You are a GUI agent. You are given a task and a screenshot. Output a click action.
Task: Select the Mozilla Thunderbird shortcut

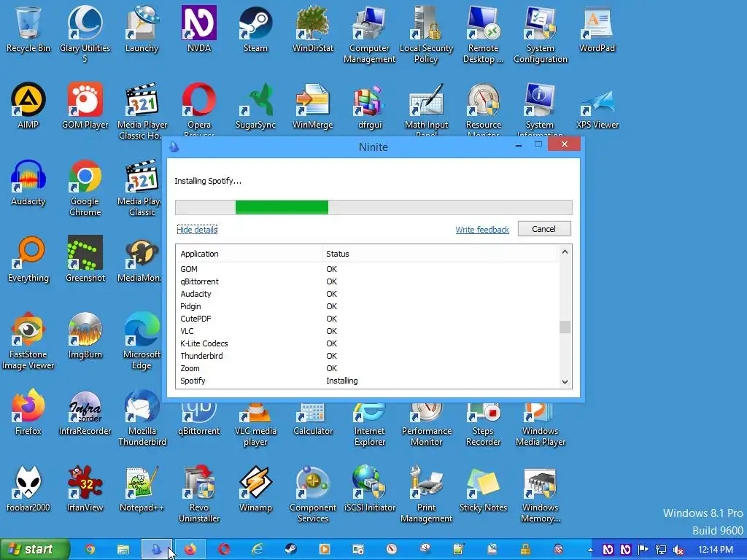[x=142, y=417]
